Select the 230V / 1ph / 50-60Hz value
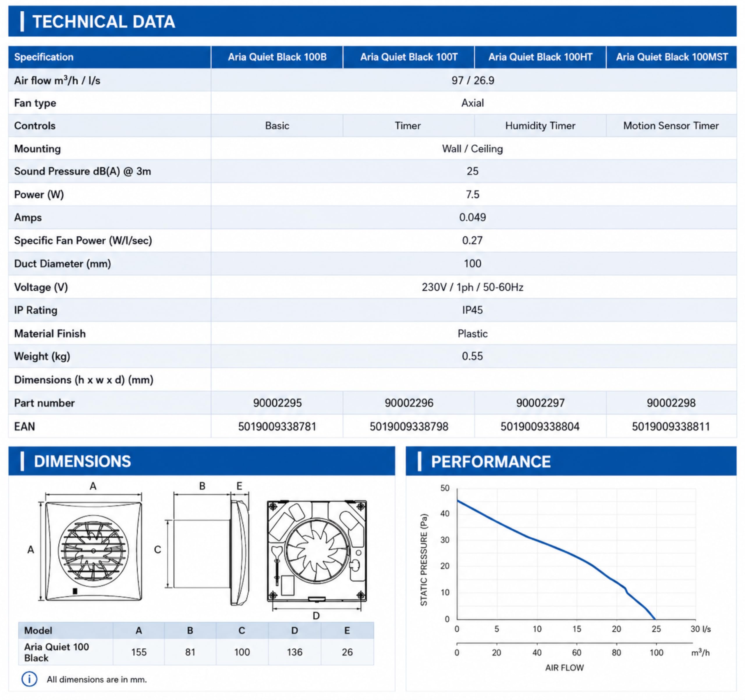The width and height of the screenshot is (745, 700). [x=473, y=287]
